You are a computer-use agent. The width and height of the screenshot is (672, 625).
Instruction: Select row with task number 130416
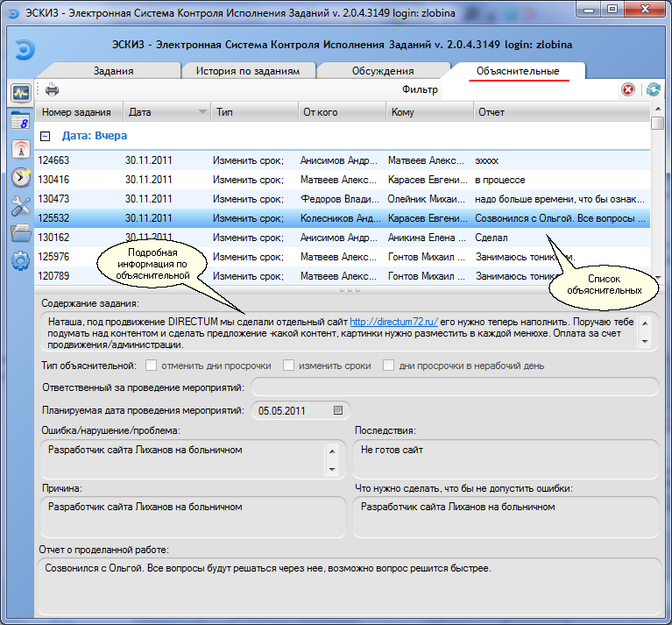[x=342, y=180]
